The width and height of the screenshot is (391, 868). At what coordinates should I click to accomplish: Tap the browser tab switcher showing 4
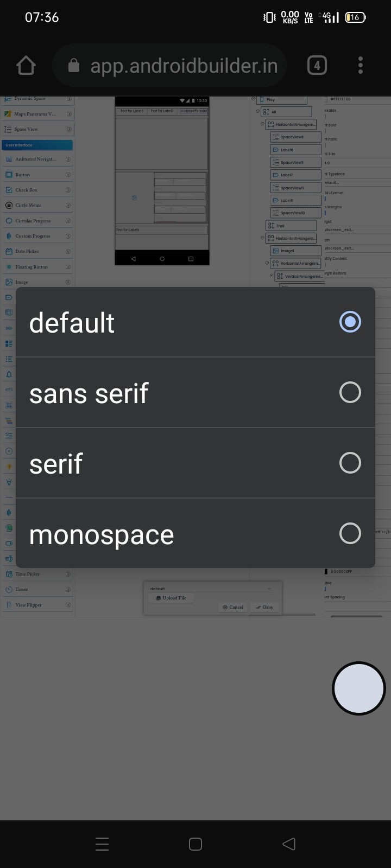point(317,65)
